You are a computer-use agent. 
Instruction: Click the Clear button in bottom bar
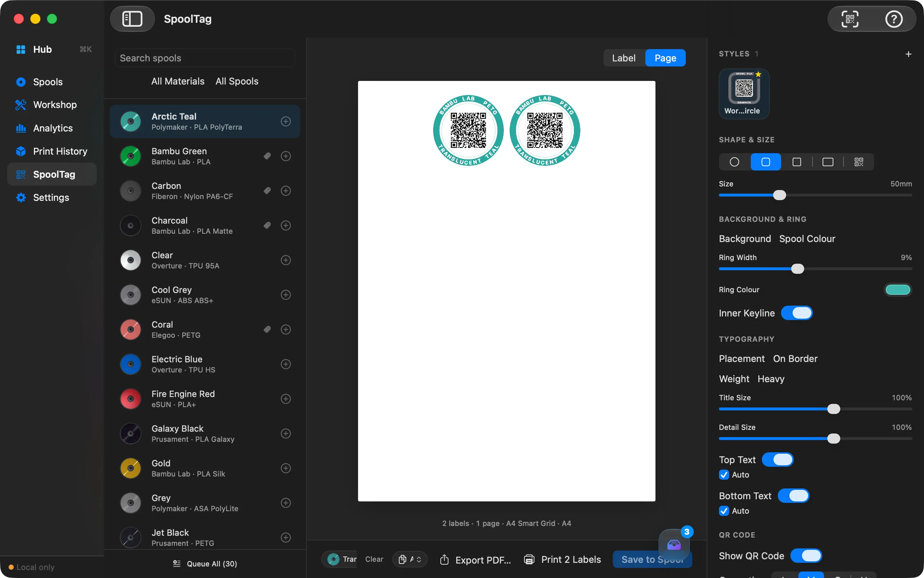tap(374, 559)
